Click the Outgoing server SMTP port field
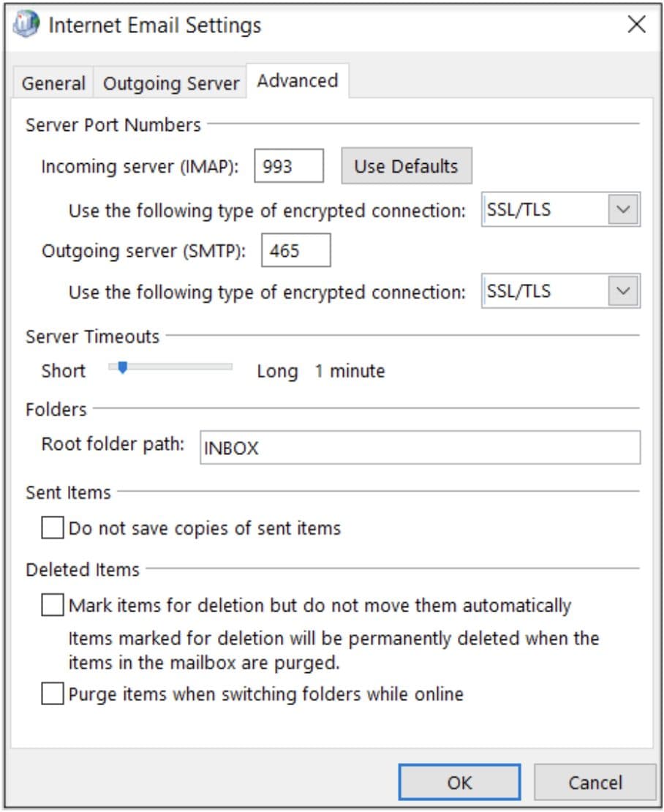 (x=295, y=250)
